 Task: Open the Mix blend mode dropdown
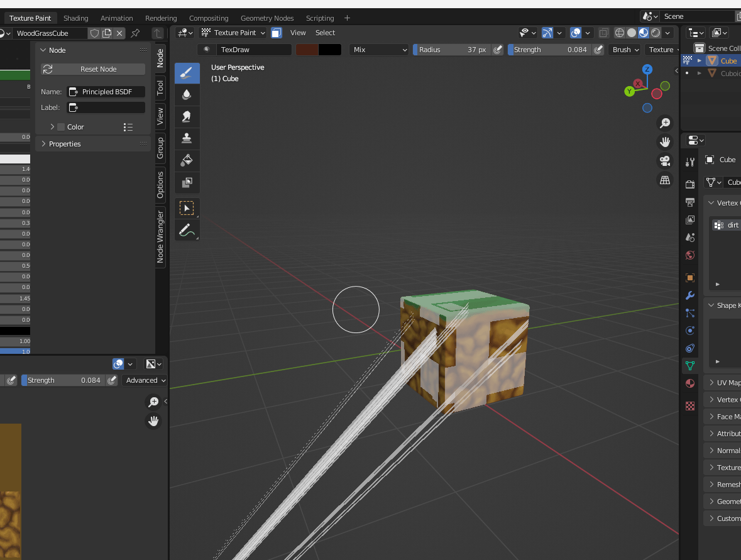pyautogui.click(x=378, y=50)
